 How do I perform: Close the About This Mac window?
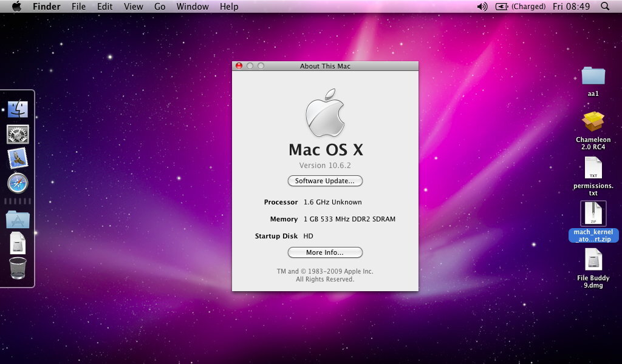[x=239, y=66]
